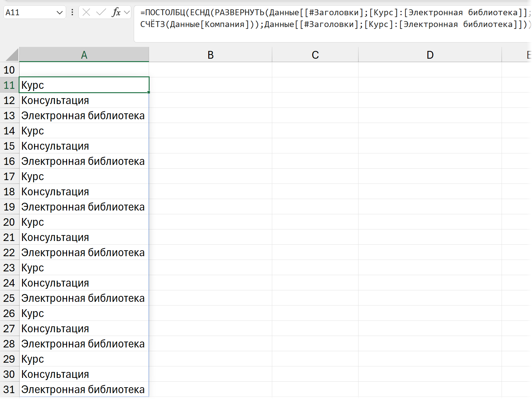Viewport: 532px width, 399px height.
Task: Click cell A17 containing Курс
Action: (x=84, y=176)
